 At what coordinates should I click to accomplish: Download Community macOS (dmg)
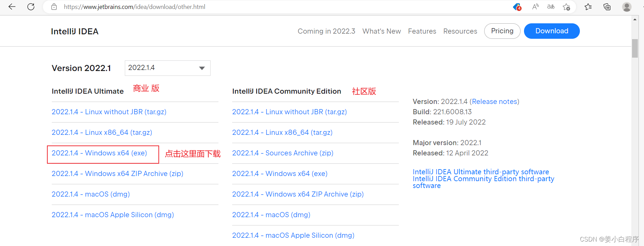[271, 215]
